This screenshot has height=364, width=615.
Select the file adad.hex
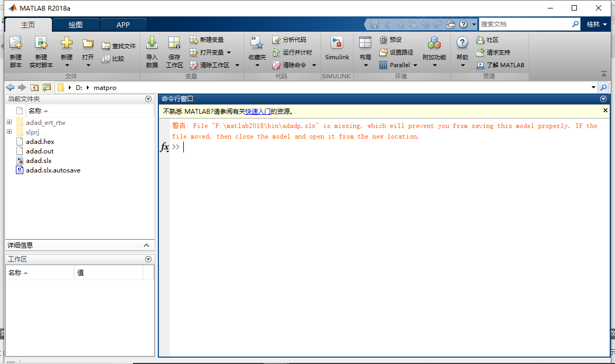(x=40, y=141)
